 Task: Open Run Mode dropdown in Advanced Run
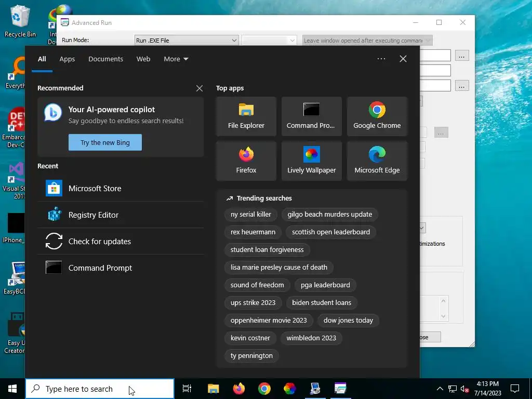click(187, 41)
